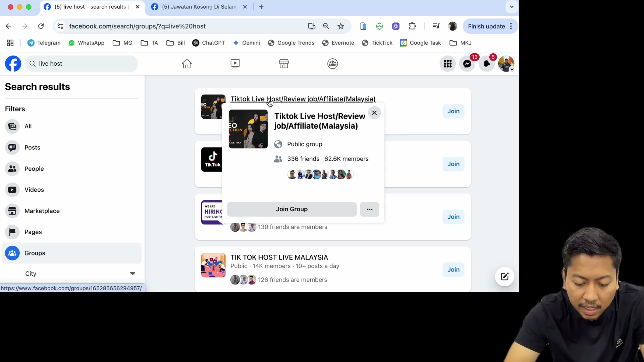Click the Chrome address bar URL
The width and height of the screenshot is (644, 362).
point(138,26)
